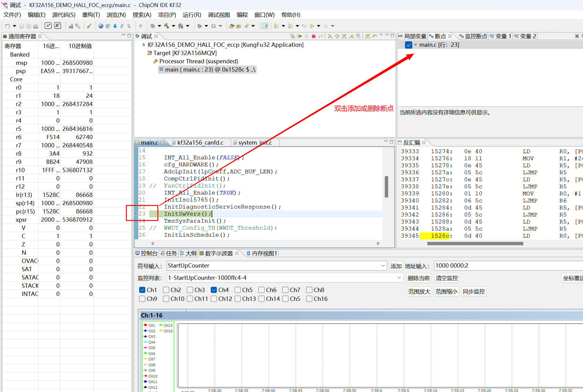Image resolution: width=583 pixels, height=392 pixels.
Task: Click the remove all terminated launches icon
Action: pos(292,36)
